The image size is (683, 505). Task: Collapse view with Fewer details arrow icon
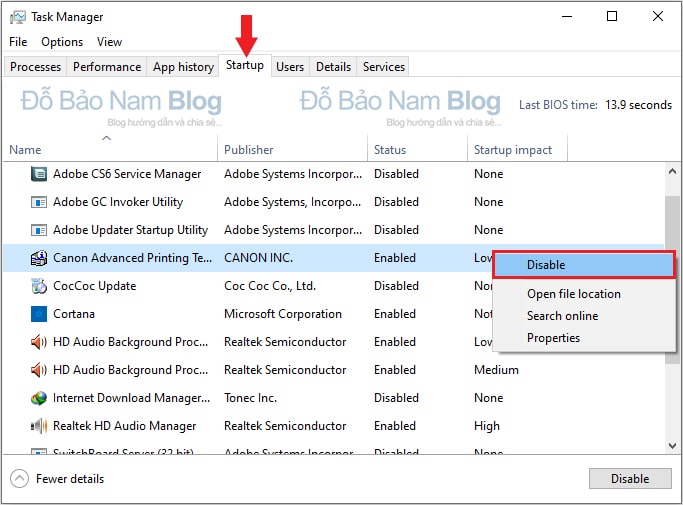(19, 479)
